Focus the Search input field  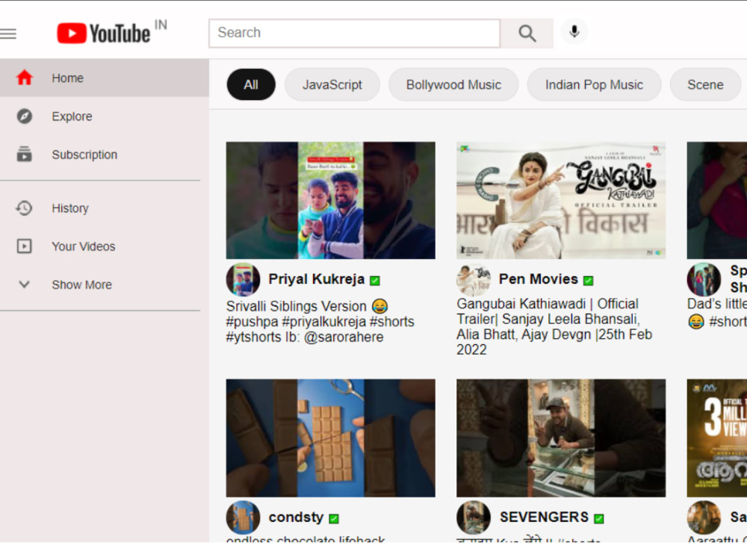click(x=354, y=34)
